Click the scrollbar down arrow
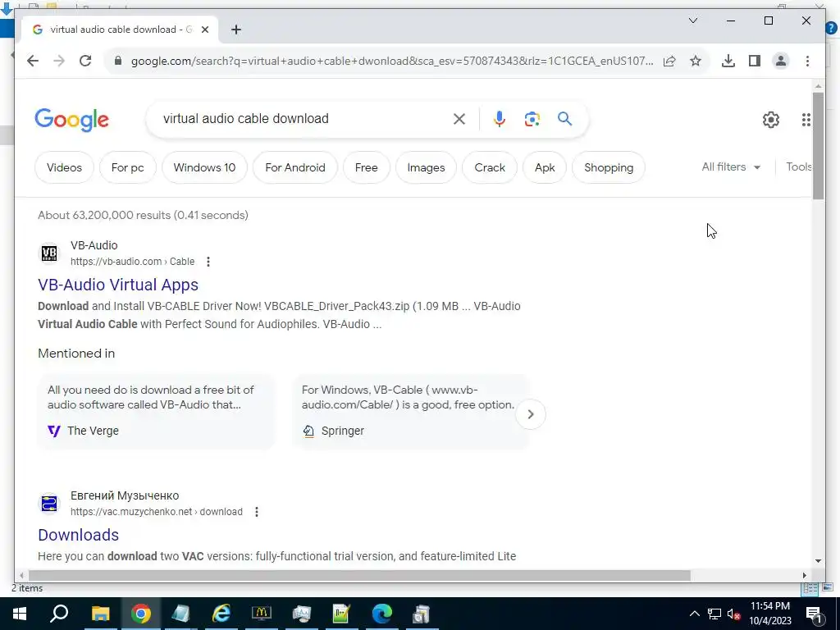The width and height of the screenshot is (840, 630). point(818,561)
